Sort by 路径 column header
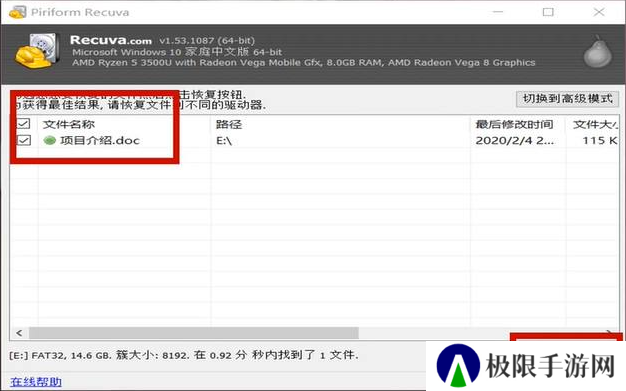The height and width of the screenshot is (391, 626). tap(229, 124)
